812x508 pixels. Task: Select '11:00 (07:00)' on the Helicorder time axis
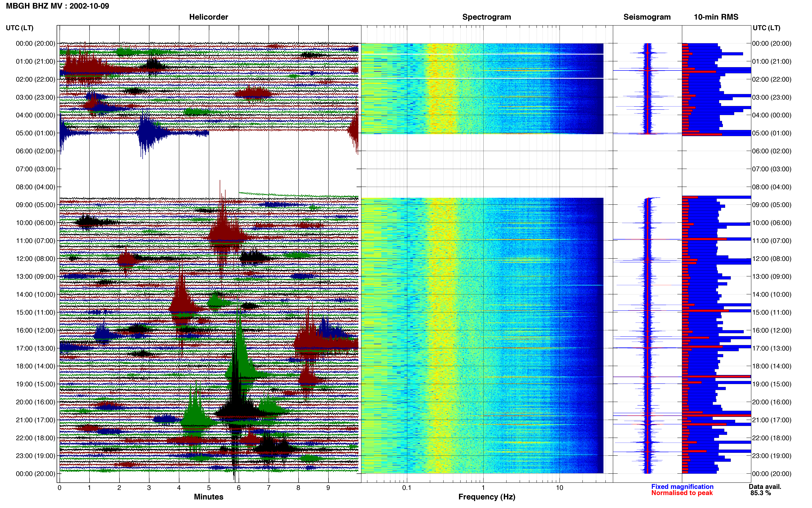tap(36, 240)
